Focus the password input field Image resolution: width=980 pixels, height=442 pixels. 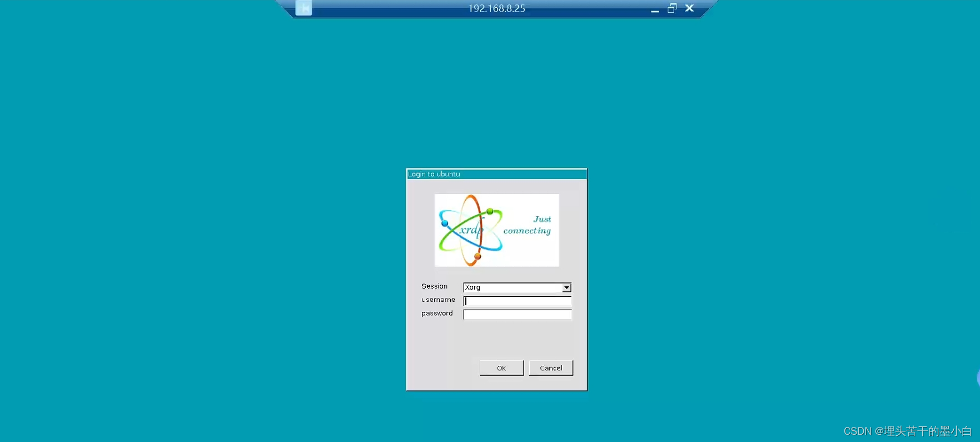click(x=517, y=315)
